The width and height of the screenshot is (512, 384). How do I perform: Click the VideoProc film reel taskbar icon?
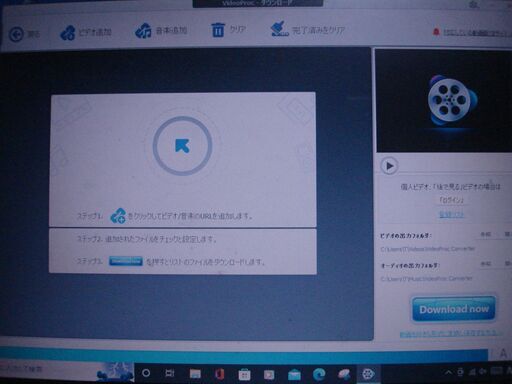pyautogui.click(x=368, y=374)
